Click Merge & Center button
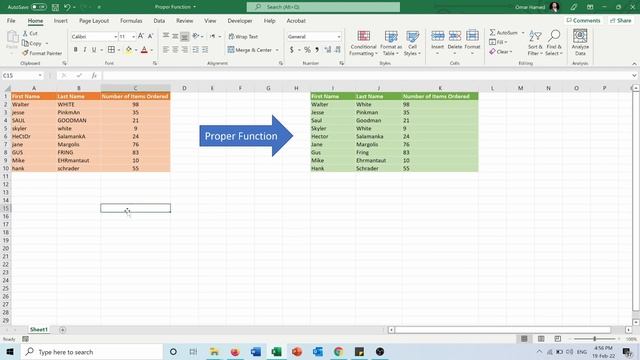The width and height of the screenshot is (640, 360). click(x=250, y=50)
